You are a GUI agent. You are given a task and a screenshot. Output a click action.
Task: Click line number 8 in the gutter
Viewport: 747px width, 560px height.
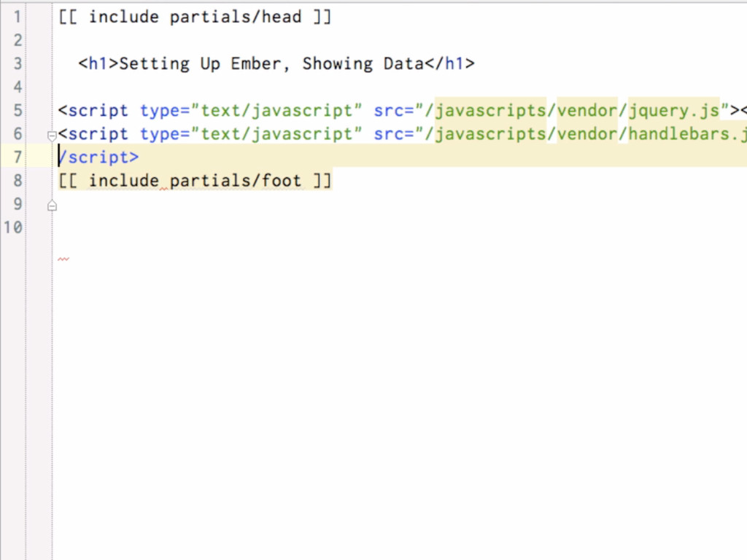[18, 181]
